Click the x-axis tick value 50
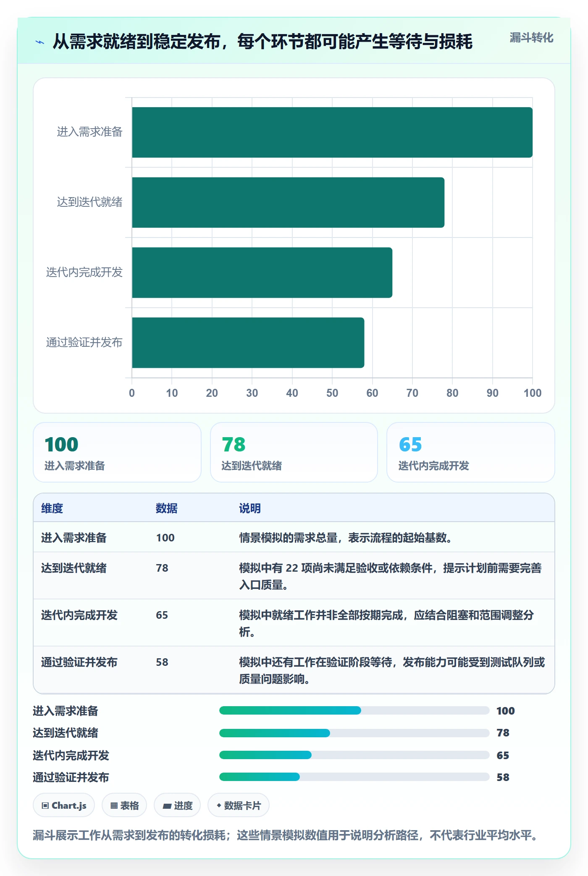This screenshot has width=588, height=876. coord(332,393)
